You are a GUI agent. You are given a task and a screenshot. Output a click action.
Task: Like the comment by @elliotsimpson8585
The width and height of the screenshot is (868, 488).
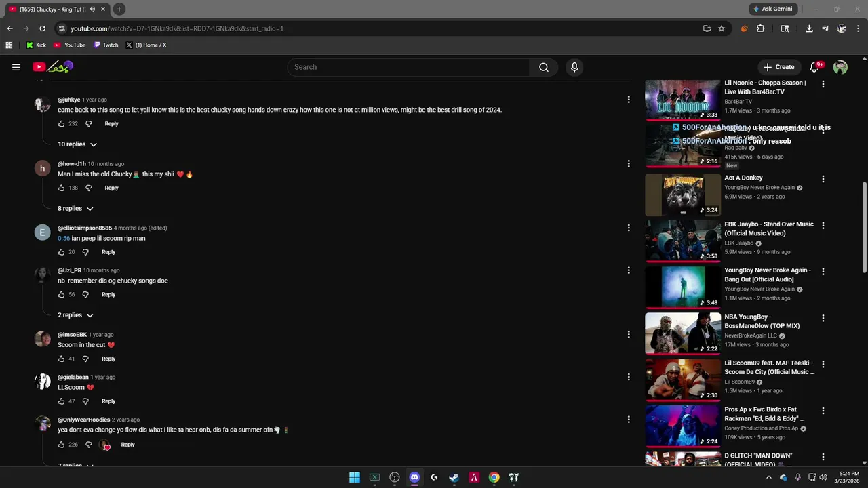click(61, 252)
